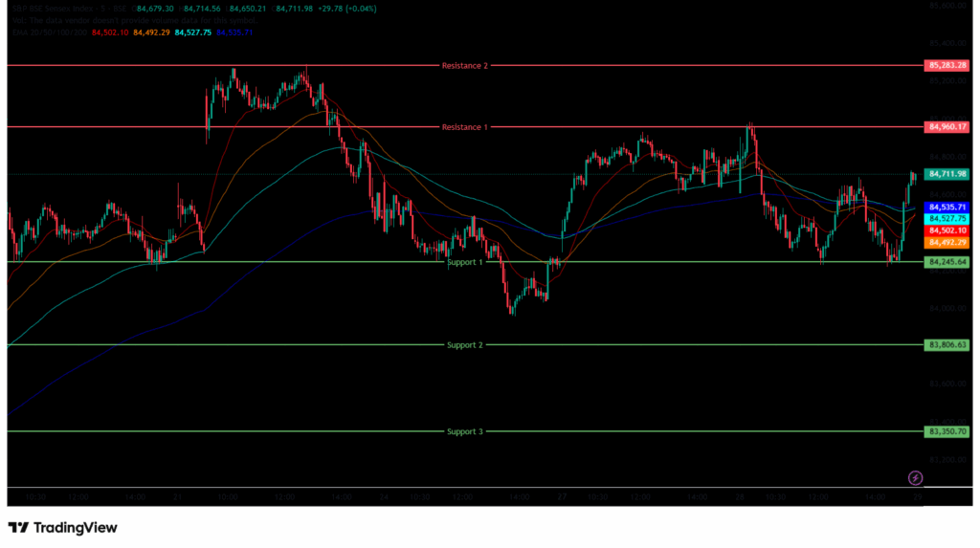
Task: Click the purple lightning bolt icon
Action: coord(915,477)
